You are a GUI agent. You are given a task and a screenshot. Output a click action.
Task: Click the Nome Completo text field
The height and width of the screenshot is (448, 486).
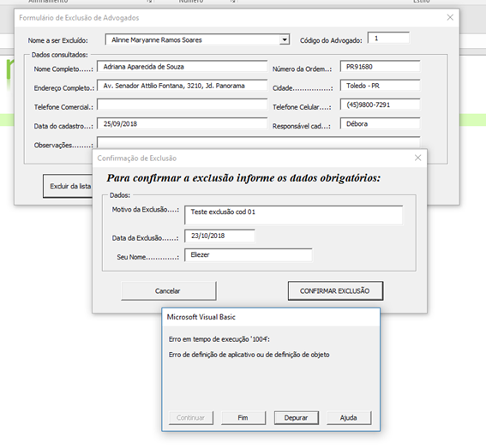[x=182, y=67]
